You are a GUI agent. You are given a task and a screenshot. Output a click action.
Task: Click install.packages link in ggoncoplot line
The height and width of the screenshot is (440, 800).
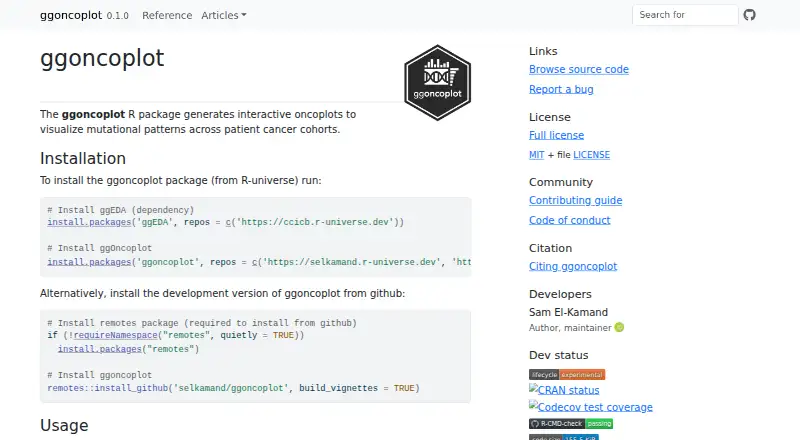point(89,262)
